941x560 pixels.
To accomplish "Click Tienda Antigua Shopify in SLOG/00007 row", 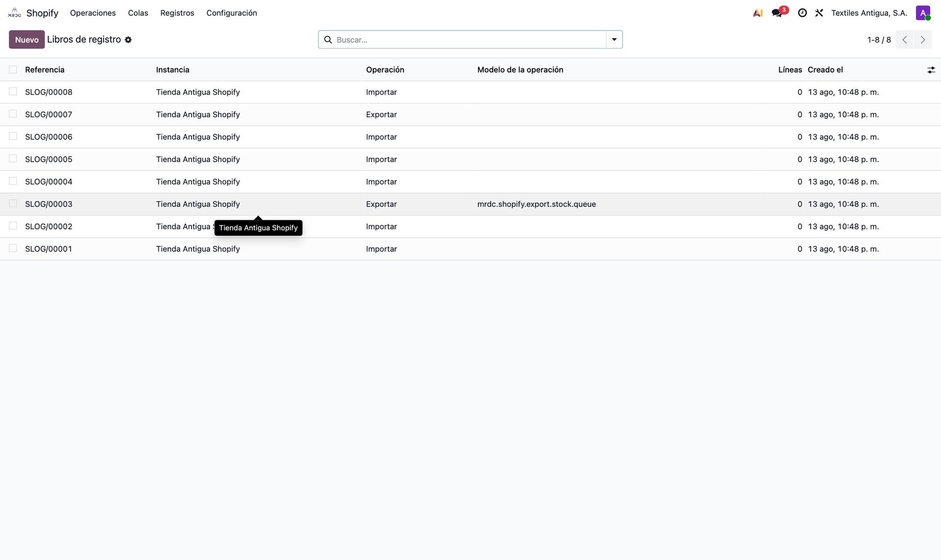I will [x=198, y=115].
